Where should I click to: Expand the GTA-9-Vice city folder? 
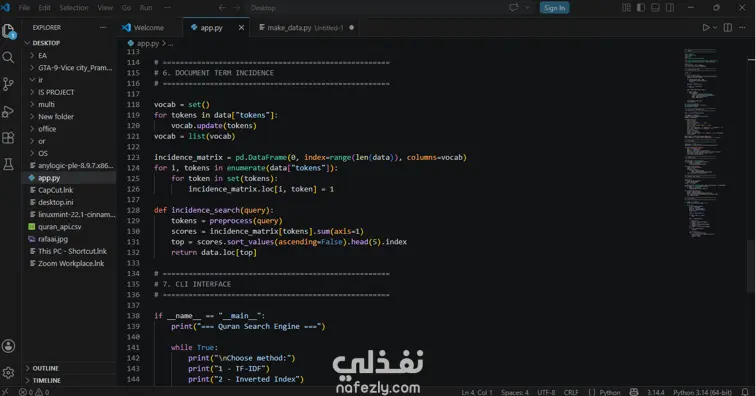point(75,68)
